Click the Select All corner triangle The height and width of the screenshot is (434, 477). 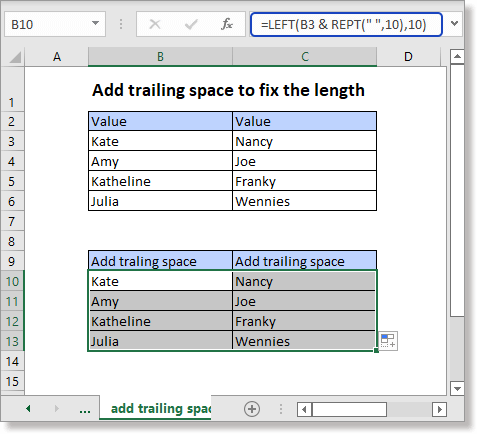pyautogui.click(x=15, y=57)
